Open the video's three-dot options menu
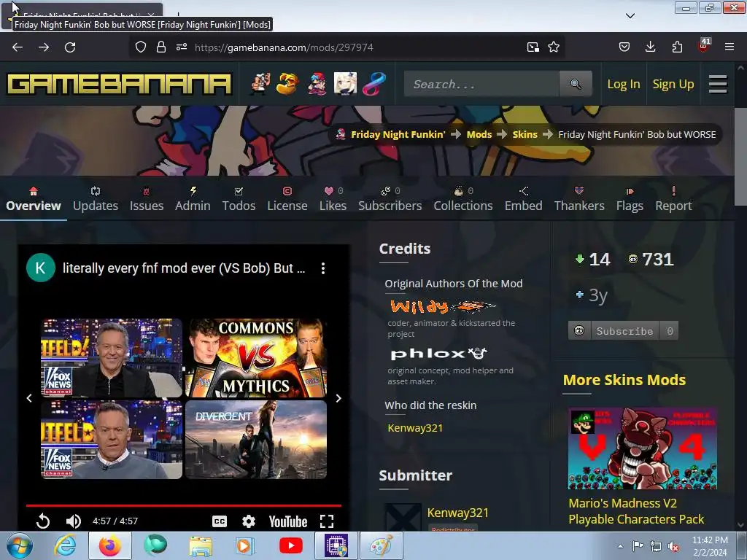The height and width of the screenshot is (560, 747). click(x=323, y=268)
